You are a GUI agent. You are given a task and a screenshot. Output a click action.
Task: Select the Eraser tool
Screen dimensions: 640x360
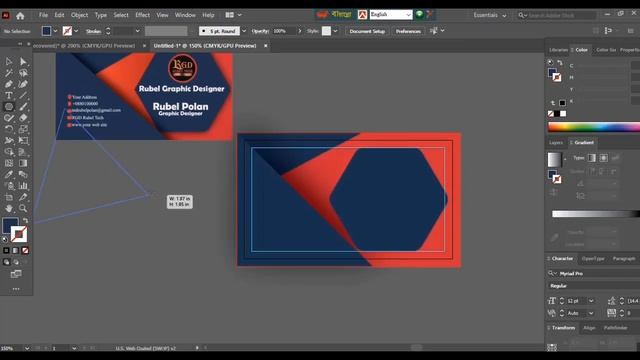pos(23,118)
